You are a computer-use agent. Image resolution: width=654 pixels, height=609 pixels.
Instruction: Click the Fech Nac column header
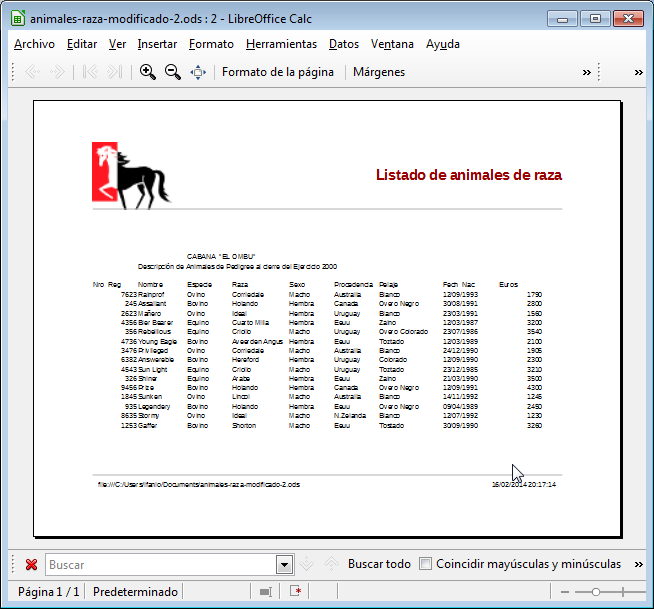pos(459,284)
